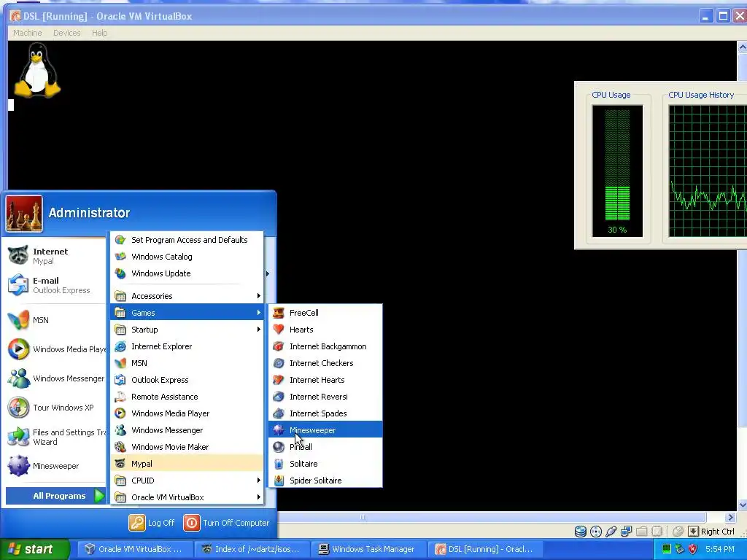Screen dimensions: 747x560
Task: Switch to Oracle VM VirtualBox taskbar button
Action: pyautogui.click(x=135, y=549)
